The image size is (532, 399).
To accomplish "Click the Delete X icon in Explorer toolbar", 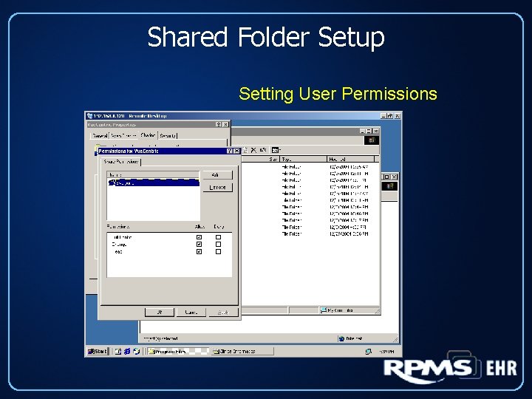I will point(253,149).
